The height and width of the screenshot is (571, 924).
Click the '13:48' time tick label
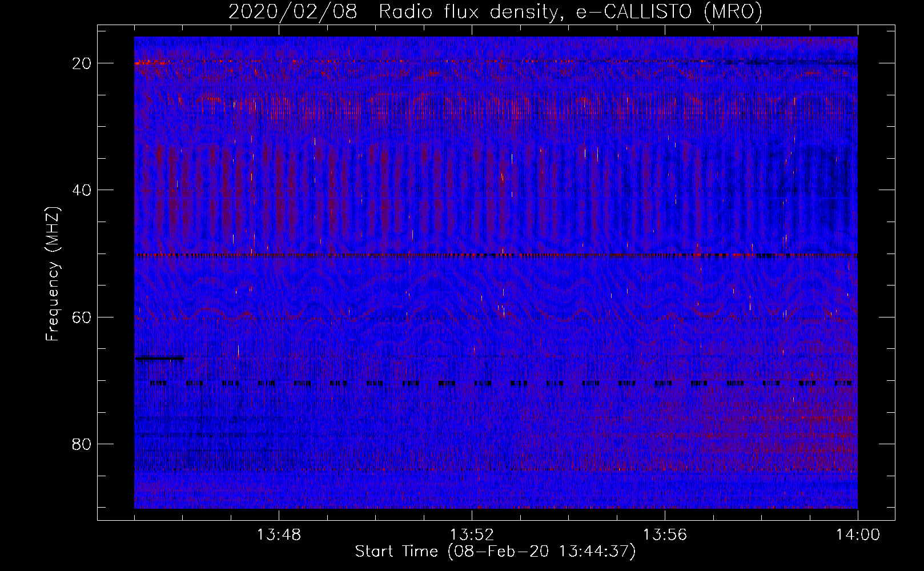pos(279,535)
